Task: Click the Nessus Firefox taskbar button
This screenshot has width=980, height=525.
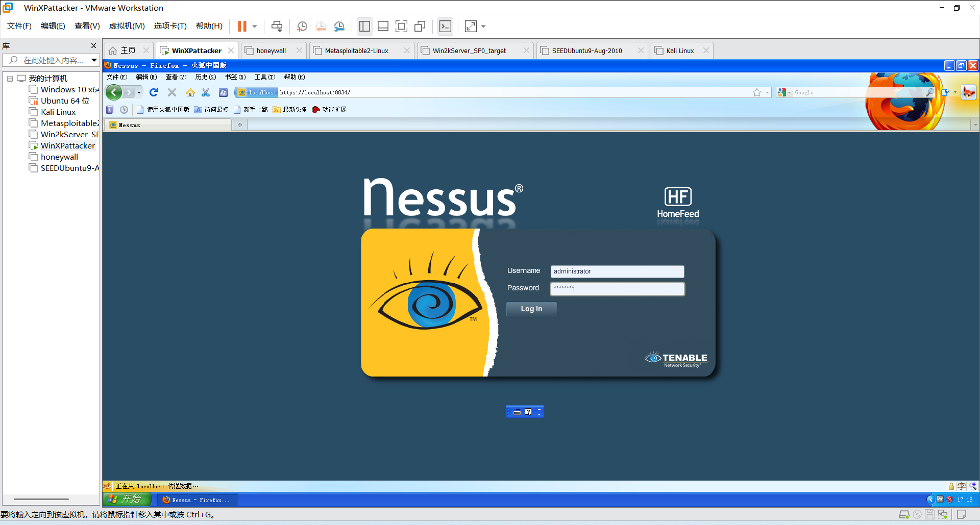Action: pyautogui.click(x=197, y=500)
